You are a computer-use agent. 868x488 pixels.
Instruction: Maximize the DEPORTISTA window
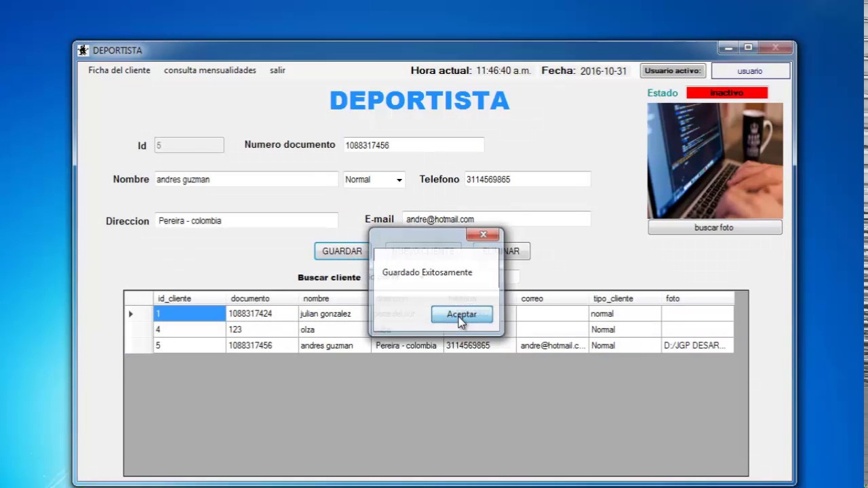pyautogui.click(x=748, y=48)
